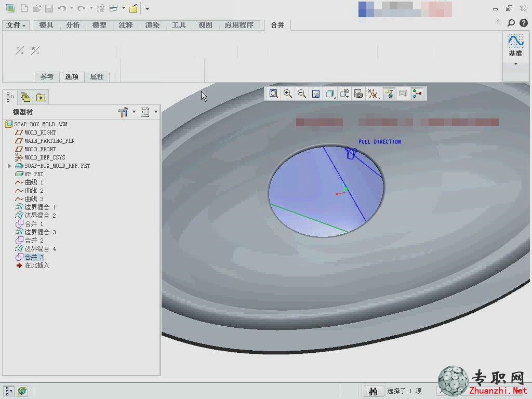Switch to the 模型 ribbon tab
Screen dimensions: 532x399
99,25
